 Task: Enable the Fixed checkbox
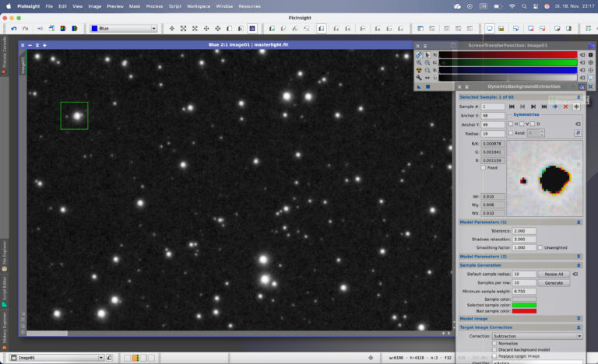(x=484, y=167)
